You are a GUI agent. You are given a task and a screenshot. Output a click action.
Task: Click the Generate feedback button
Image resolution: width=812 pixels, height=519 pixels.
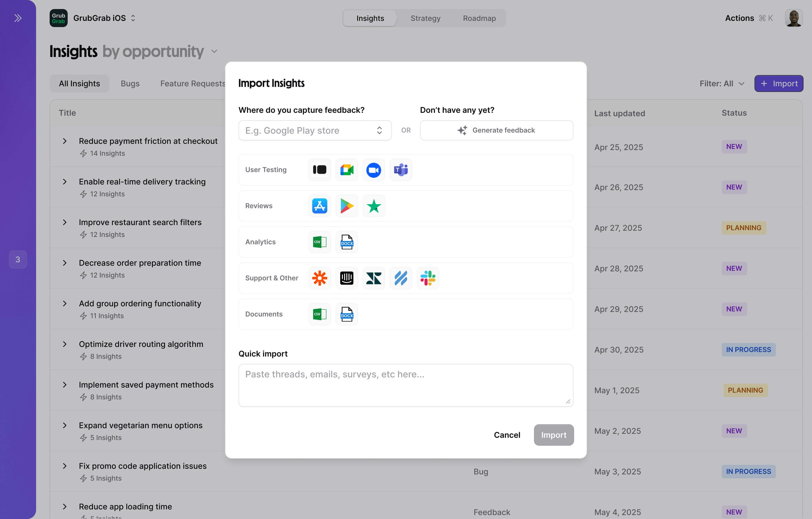click(497, 130)
